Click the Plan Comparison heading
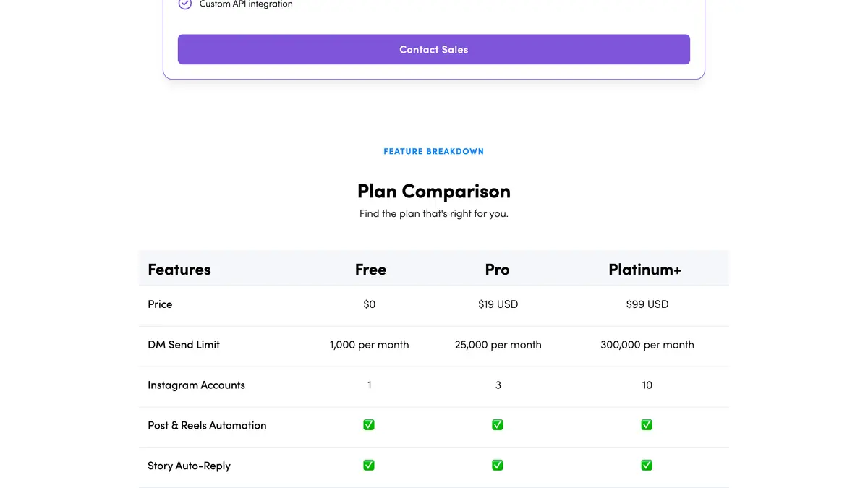This screenshot has width=868, height=488. [434, 191]
